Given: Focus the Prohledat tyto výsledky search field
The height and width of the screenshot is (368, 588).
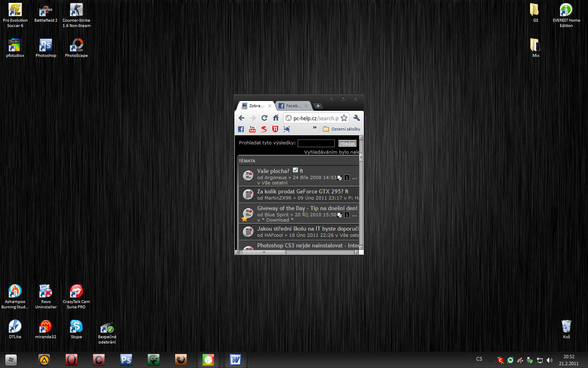Looking at the screenshot, I should (x=316, y=143).
